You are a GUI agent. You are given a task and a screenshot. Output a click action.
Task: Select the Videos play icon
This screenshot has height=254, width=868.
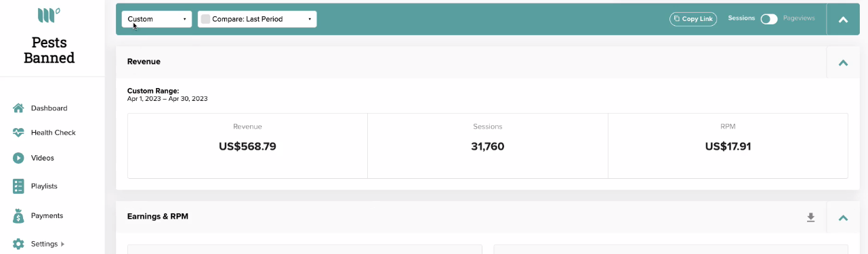tap(18, 158)
